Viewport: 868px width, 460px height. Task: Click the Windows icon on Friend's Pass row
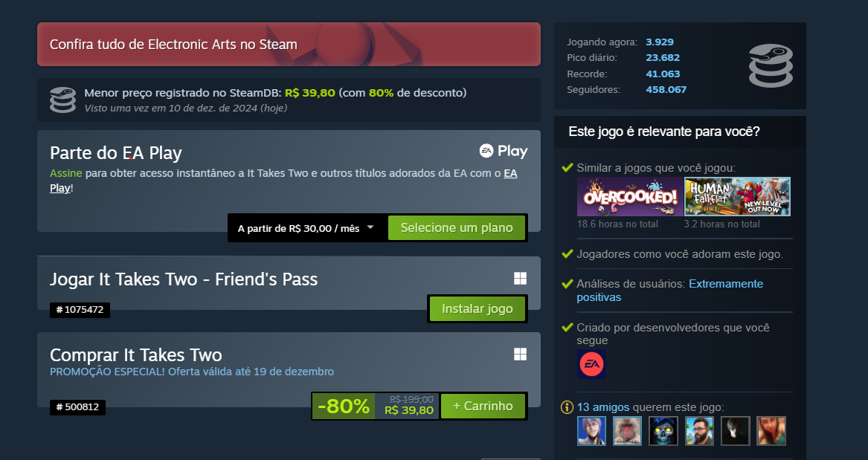520,278
